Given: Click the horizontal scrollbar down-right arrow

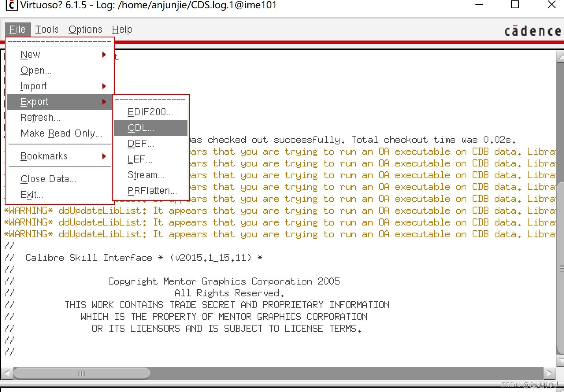Looking at the screenshot, I should pyautogui.click(x=549, y=373).
